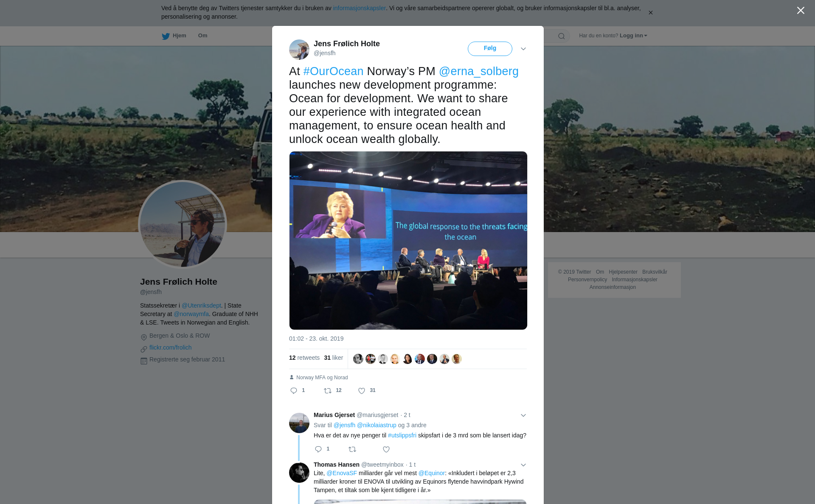Screen dimensions: 815x504
Task: View the tweet's conference photo
Action: point(408,241)
